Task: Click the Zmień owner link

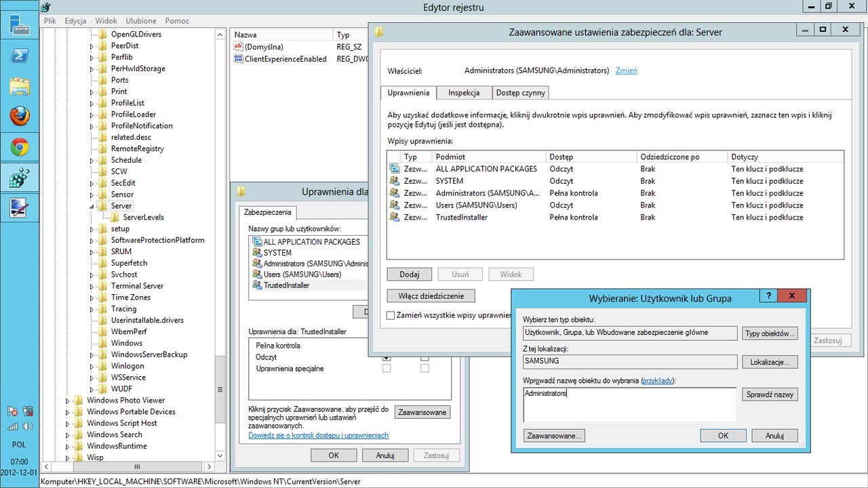Action: (626, 70)
